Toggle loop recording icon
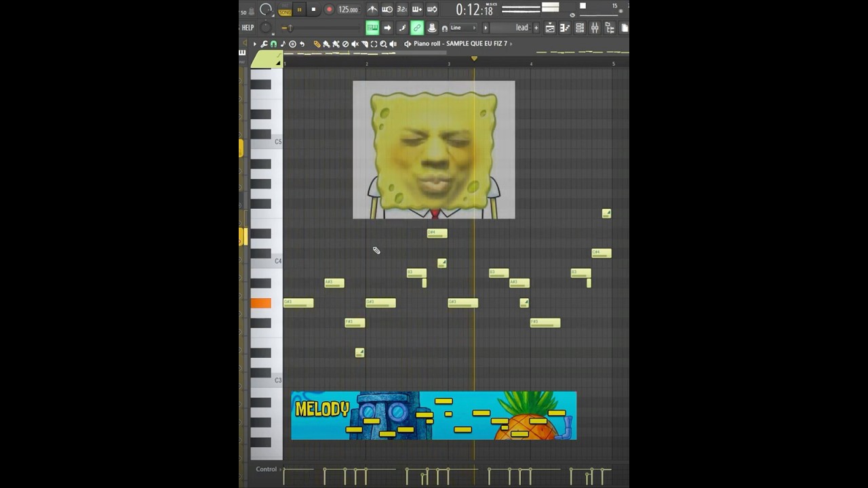The image size is (868, 488). (432, 9)
